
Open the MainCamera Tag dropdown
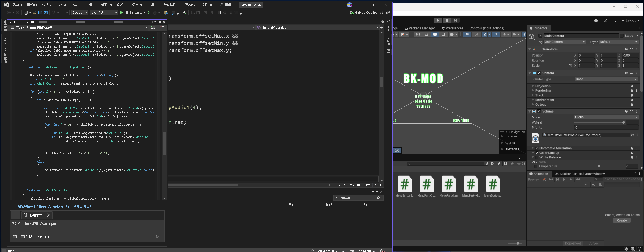click(564, 42)
